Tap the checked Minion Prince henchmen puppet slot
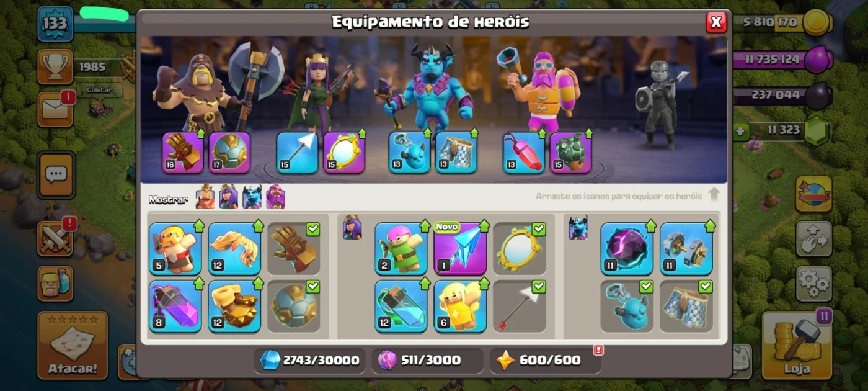Screen dimensions: 868x391 (x=627, y=306)
